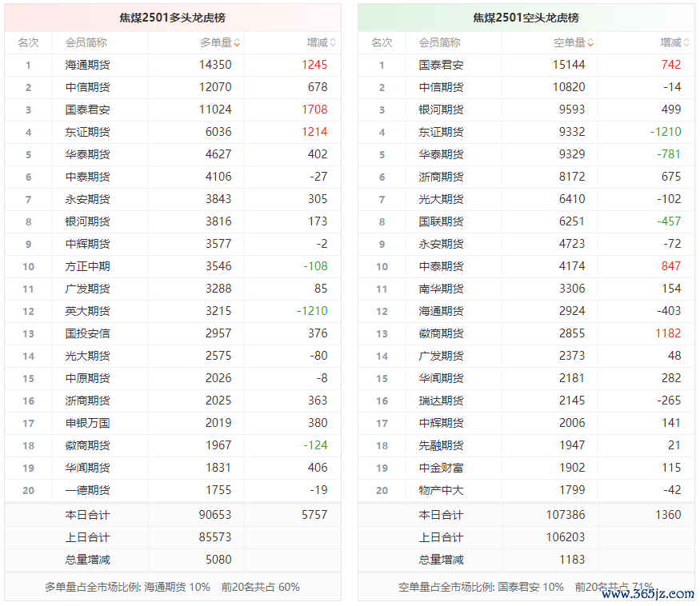Click short 总量增减 value 1183

[572, 559]
